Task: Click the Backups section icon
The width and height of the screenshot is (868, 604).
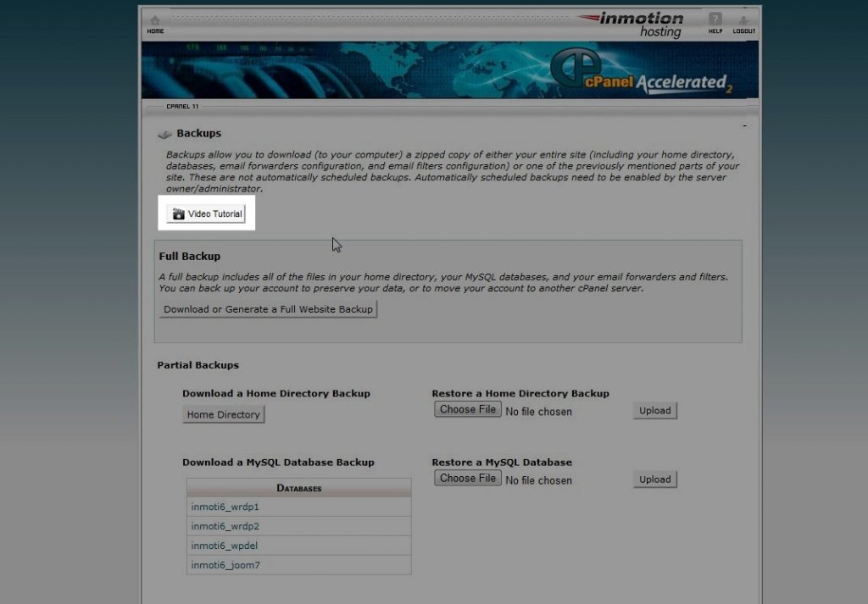Action: tap(164, 134)
